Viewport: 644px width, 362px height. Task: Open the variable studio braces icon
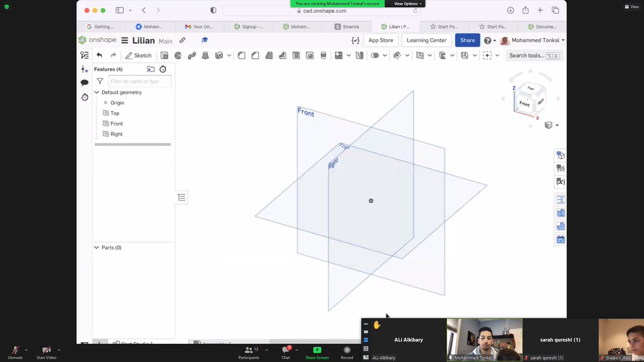pyautogui.click(x=355, y=40)
